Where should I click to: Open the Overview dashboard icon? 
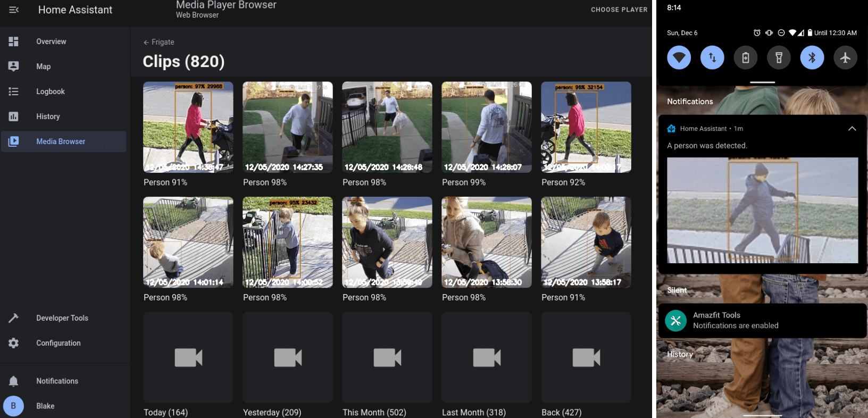[14, 41]
